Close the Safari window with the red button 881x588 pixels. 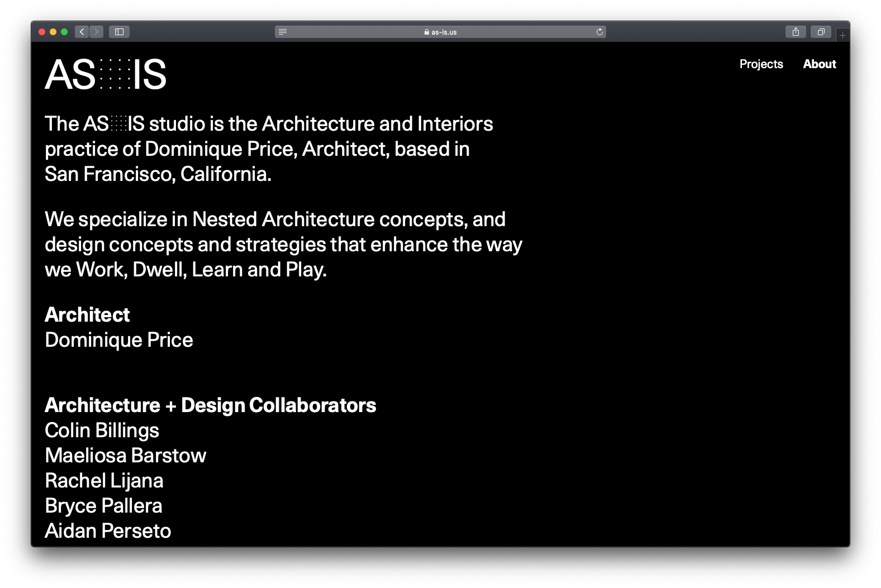(x=42, y=32)
